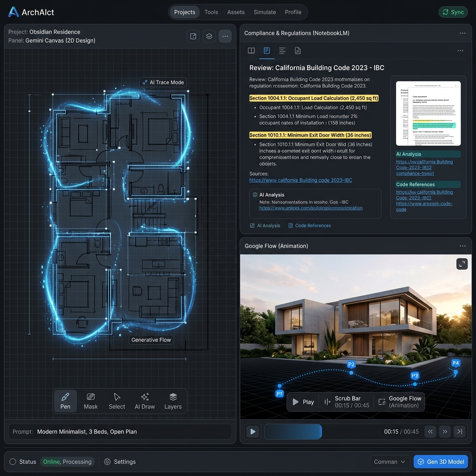Image resolution: width=476 pixels, height=476 pixels.
Task: Activate the AI Draw tool
Action: [145, 401]
